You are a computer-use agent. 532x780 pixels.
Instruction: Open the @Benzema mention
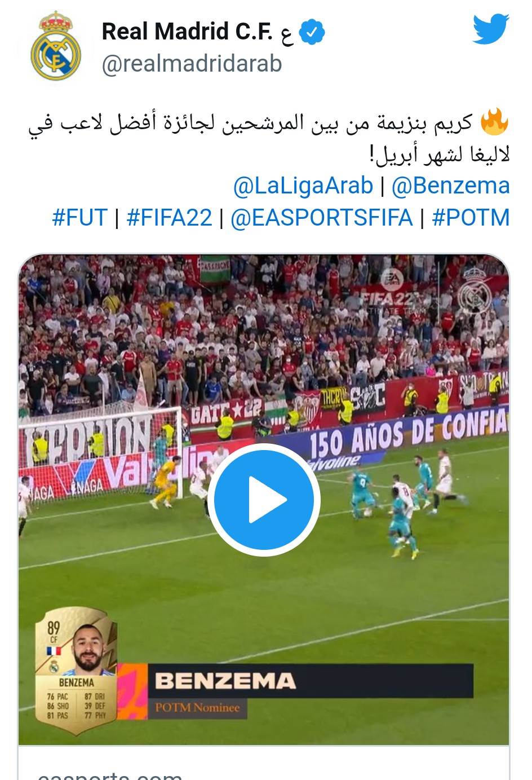450,186
